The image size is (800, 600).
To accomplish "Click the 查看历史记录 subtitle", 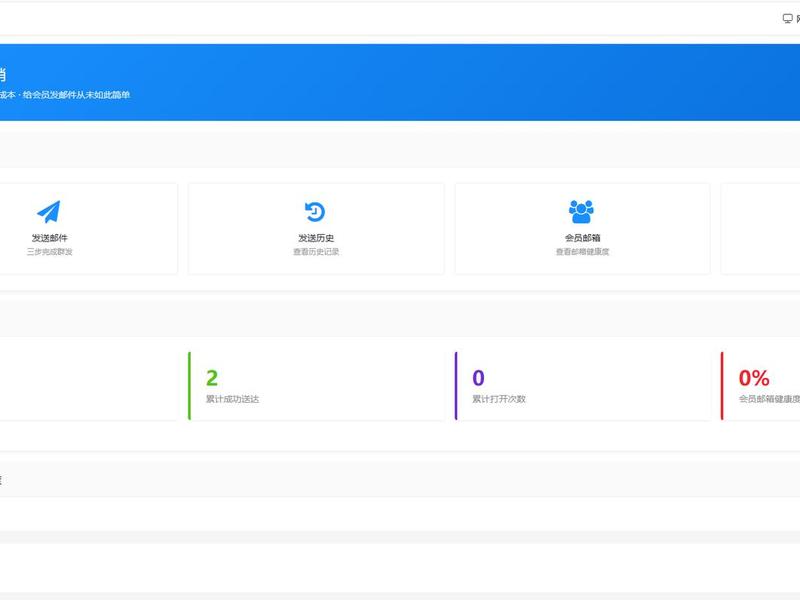I will pos(316,252).
